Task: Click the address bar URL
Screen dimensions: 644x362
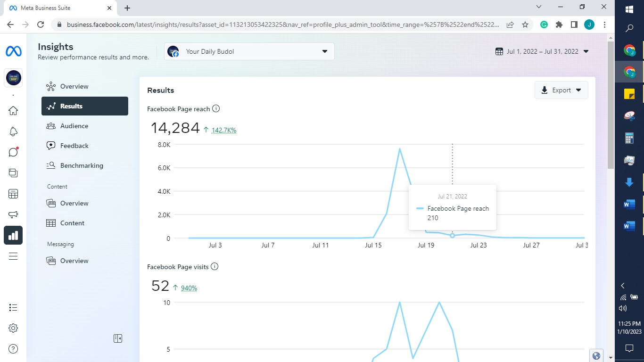Action: point(283,25)
